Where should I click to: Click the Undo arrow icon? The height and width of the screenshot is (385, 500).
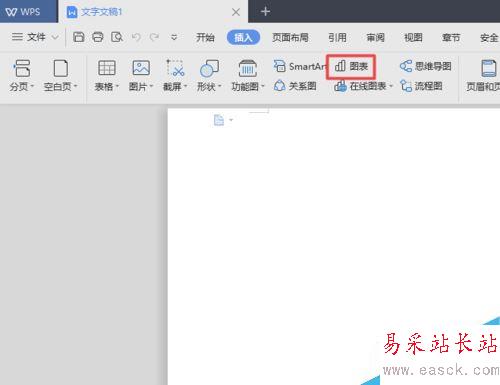click(x=136, y=37)
